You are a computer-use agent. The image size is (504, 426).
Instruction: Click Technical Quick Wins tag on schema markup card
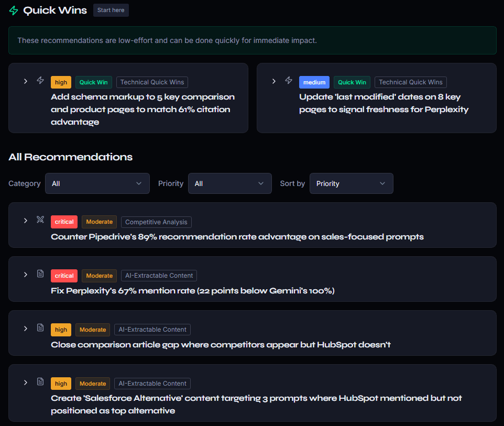(152, 82)
